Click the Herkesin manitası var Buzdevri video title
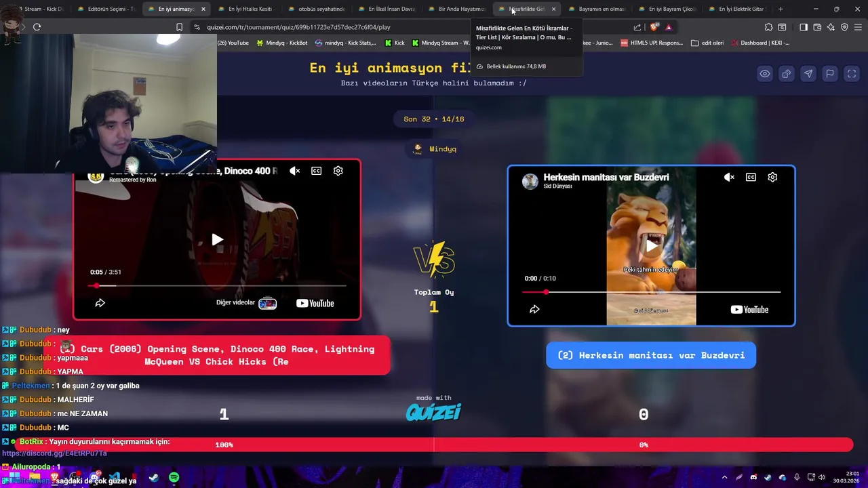This screenshot has width=868, height=488. click(606, 177)
